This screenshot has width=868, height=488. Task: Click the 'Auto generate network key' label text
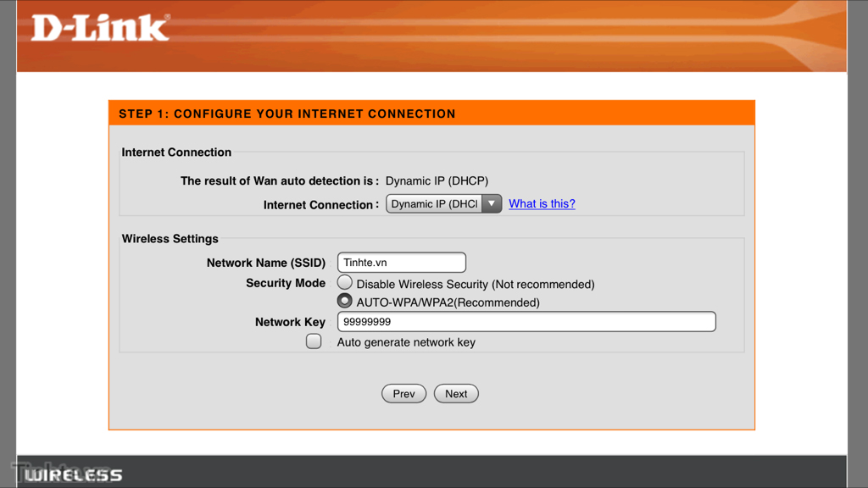pyautogui.click(x=406, y=342)
